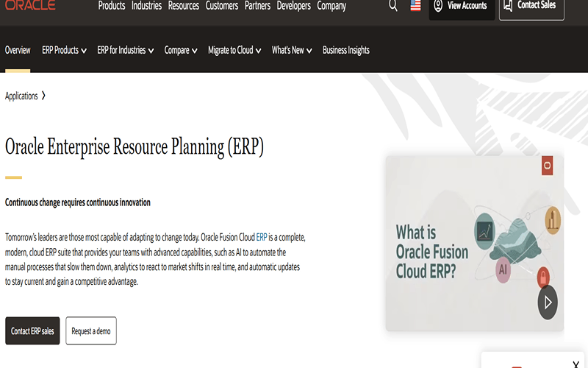Open the Customers menu
Viewport: 588px width, 368px height.
(222, 6)
